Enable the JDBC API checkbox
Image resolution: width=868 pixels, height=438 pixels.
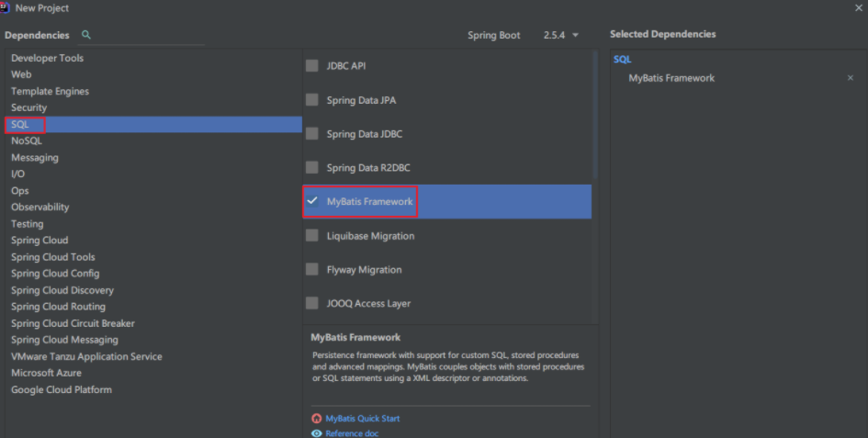pos(311,66)
